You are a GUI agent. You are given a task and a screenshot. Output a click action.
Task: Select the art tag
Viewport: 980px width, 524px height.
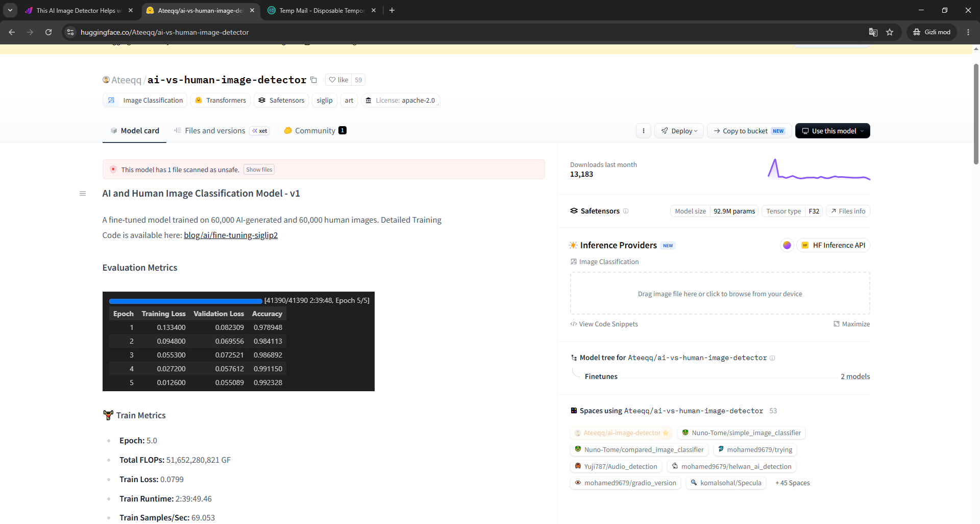pyautogui.click(x=349, y=100)
